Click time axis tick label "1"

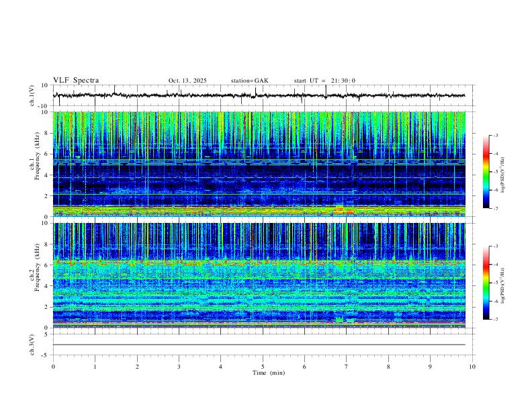point(95,367)
